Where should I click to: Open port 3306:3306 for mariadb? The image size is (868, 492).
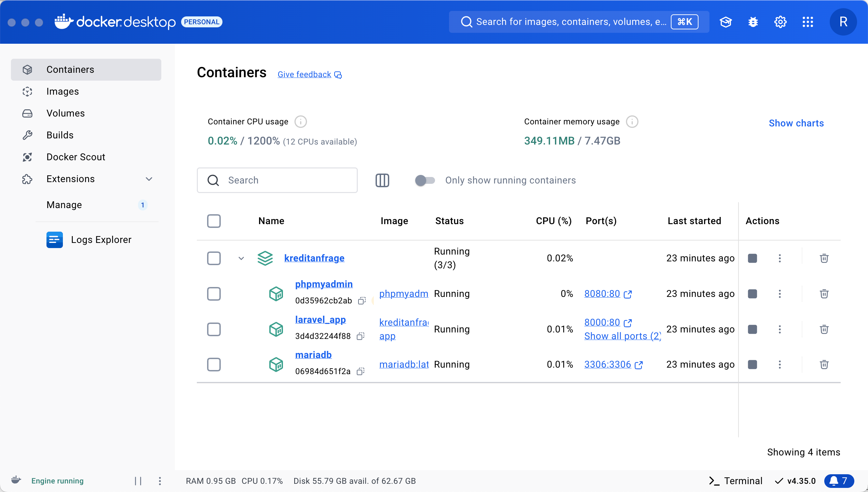pyautogui.click(x=614, y=365)
